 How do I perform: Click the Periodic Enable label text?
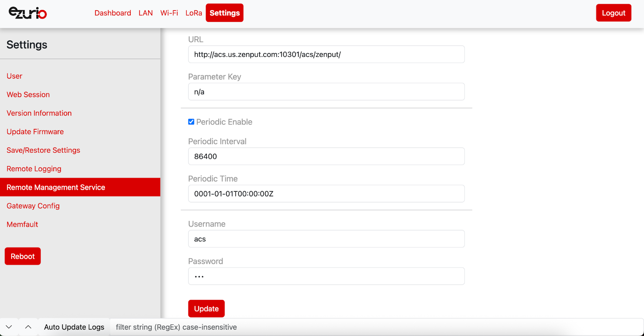tap(224, 122)
